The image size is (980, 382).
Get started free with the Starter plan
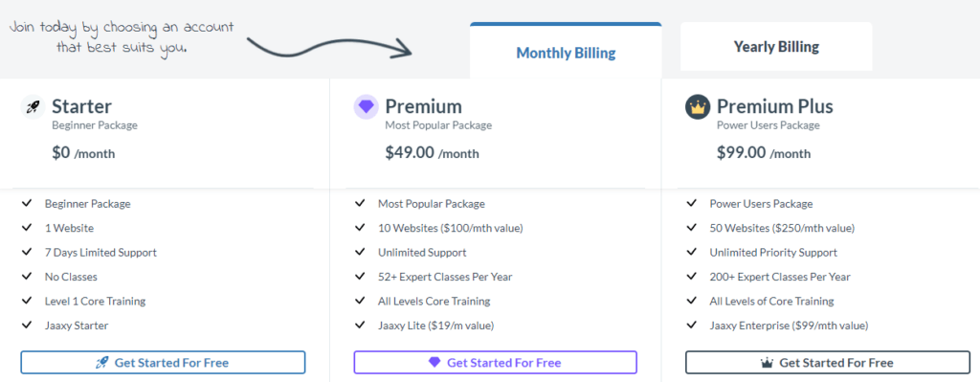coord(163,363)
